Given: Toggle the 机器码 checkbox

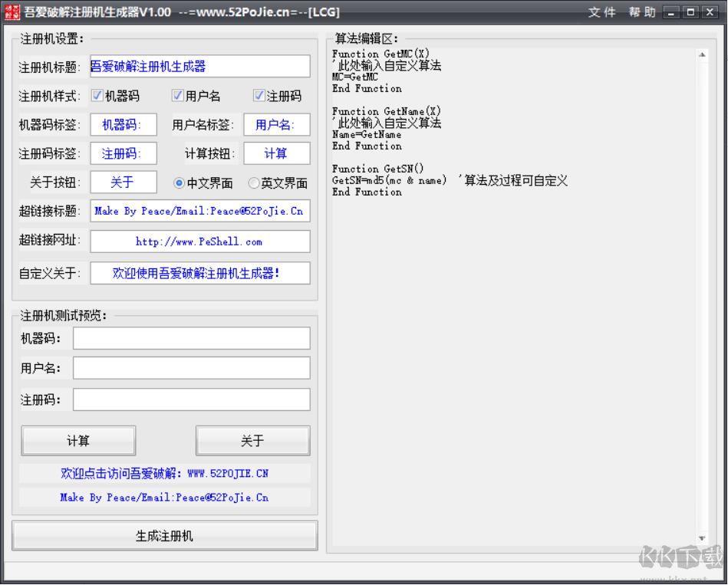Looking at the screenshot, I should 97,96.
